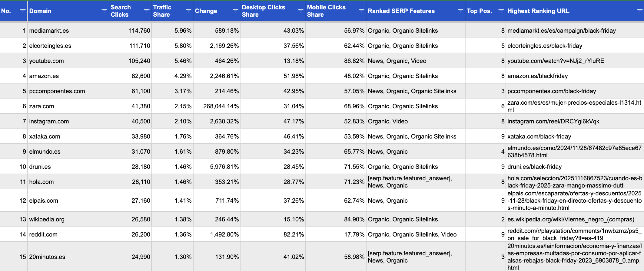This screenshot has height=271, width=644.
Task: Click the elcorteingles.es/black-friday URL
Action: [545, 46]
